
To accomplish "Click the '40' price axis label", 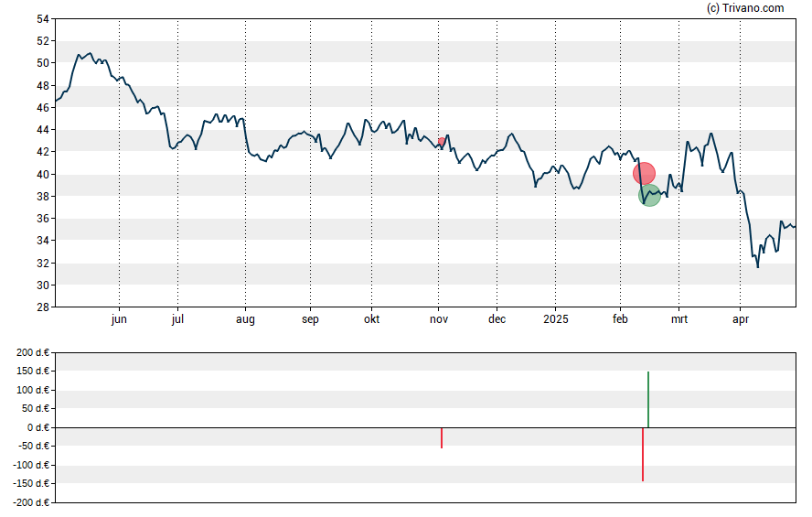I will (x=43, y=175).
